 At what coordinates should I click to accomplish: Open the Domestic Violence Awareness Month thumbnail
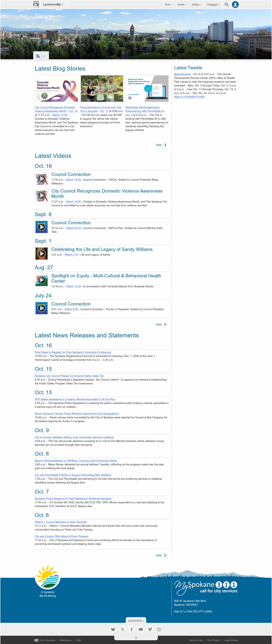click(56, 89)
